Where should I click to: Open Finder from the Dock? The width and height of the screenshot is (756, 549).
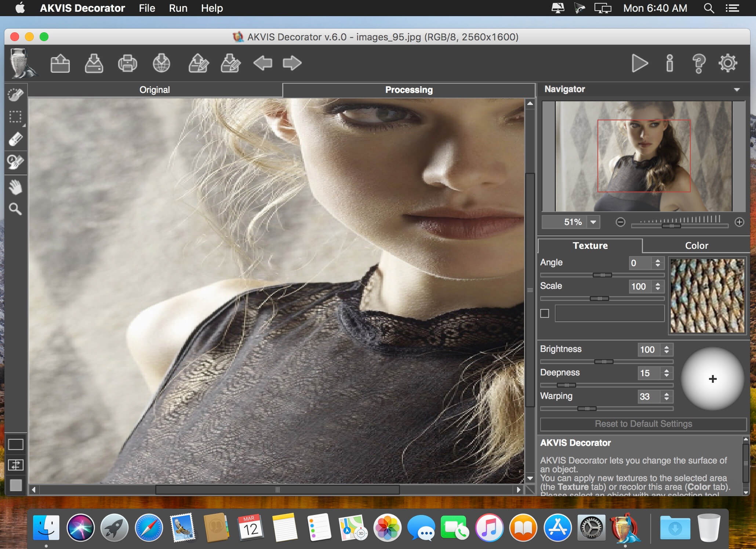(46, 528)
